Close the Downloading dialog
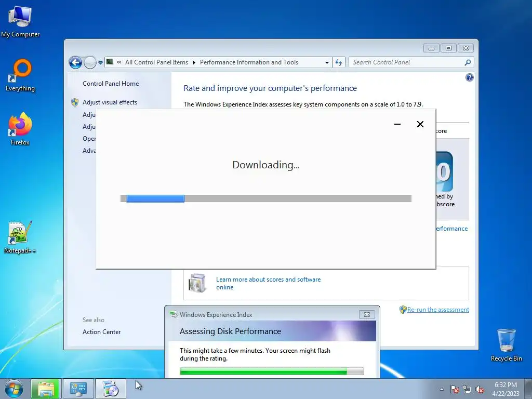Viewport: 532px width, 399px height. click(420, 124)
